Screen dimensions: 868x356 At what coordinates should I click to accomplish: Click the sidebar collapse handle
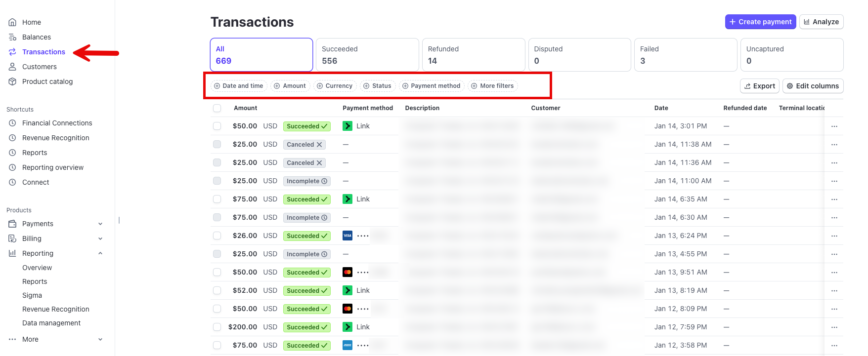pos(119,220)
